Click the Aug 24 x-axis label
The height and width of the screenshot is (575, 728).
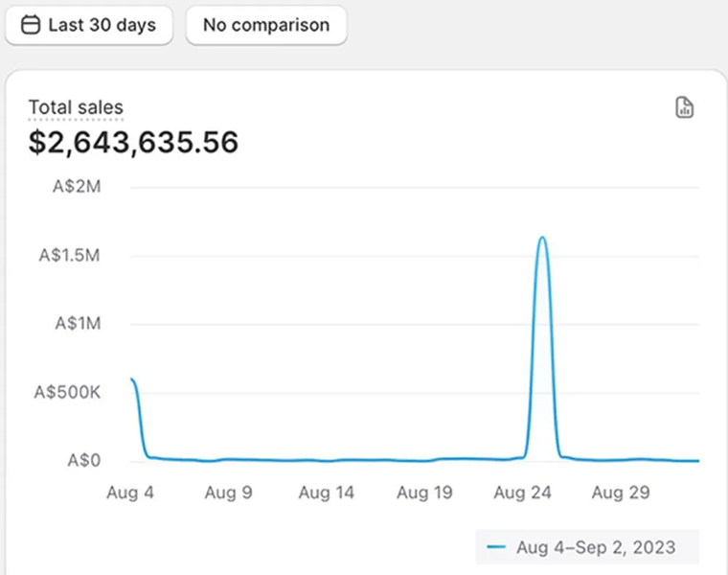[522, 493]
